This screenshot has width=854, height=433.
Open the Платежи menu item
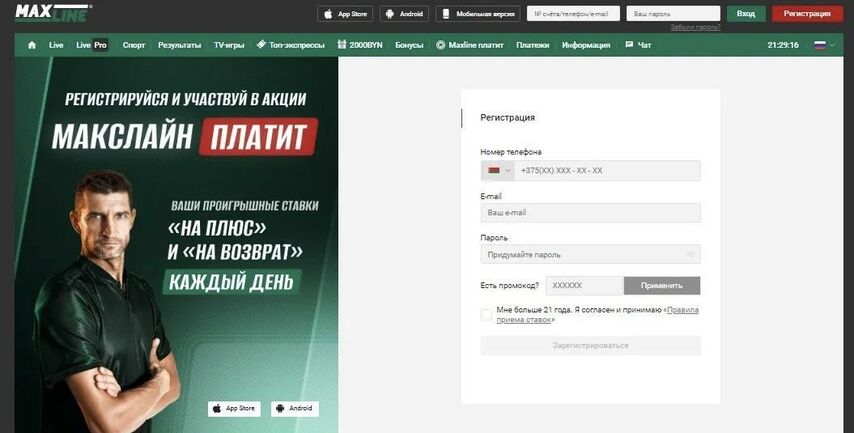pyautogui.click(x=533, y=45)
